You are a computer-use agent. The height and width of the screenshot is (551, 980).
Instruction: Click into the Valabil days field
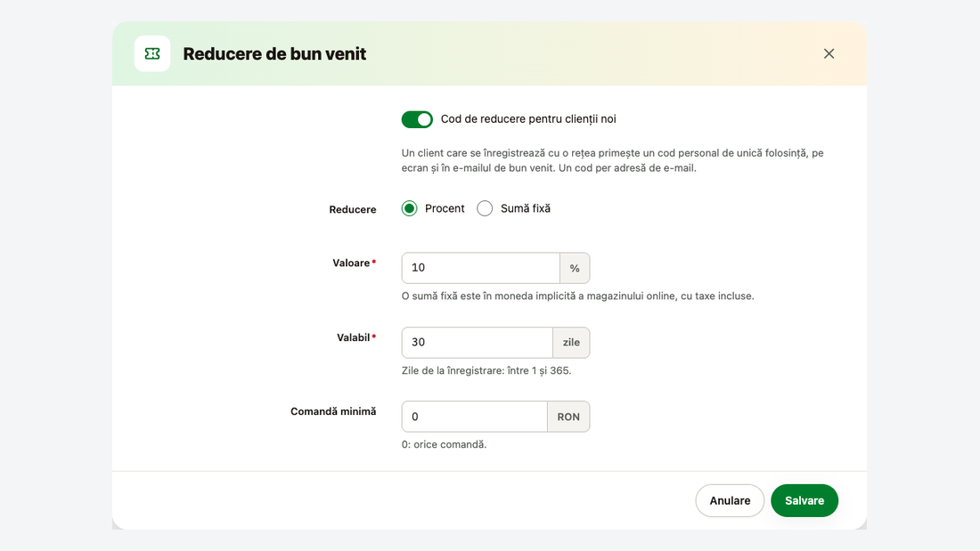pyautogui.click(x=477, y=343)
